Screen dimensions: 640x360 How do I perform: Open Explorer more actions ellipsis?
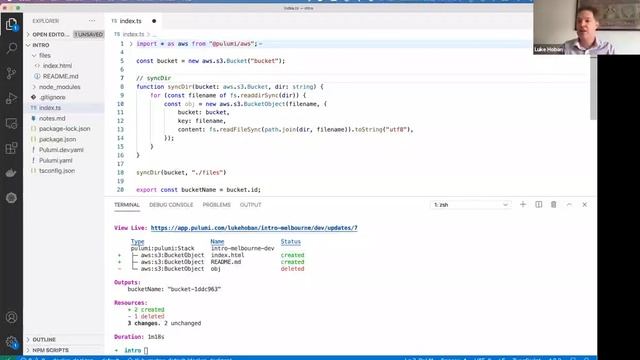coord(92,21)
